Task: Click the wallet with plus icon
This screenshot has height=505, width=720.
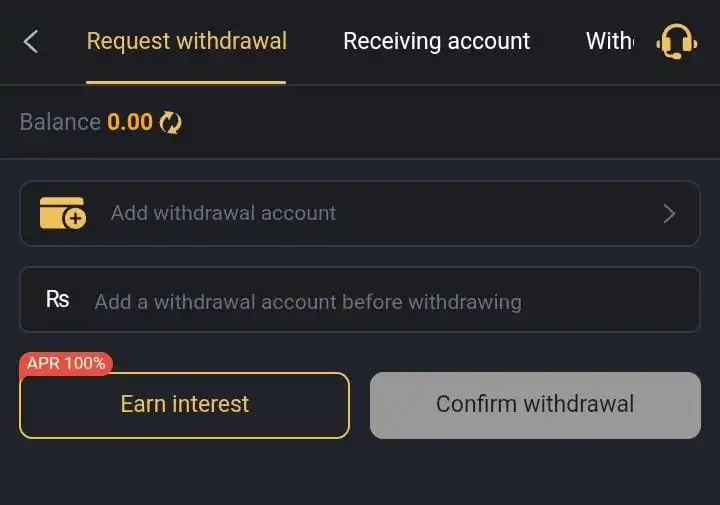Action: 62,213
